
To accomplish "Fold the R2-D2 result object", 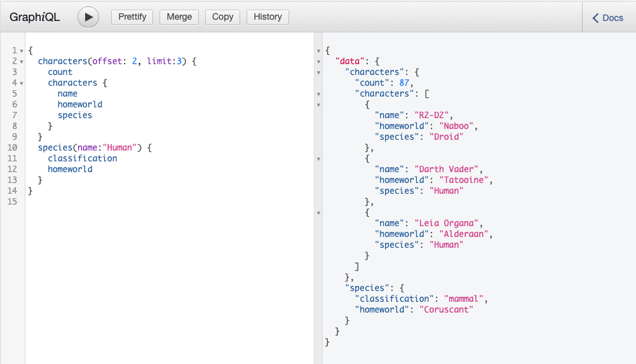I will (x=318, y=105).
